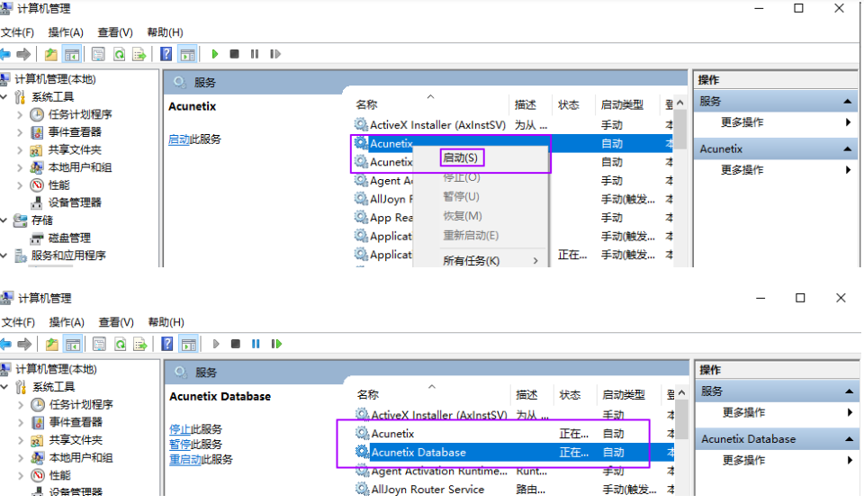864x504 pixels.
Task: Sort by 名称 column in upper window
Action: [366, 104]
